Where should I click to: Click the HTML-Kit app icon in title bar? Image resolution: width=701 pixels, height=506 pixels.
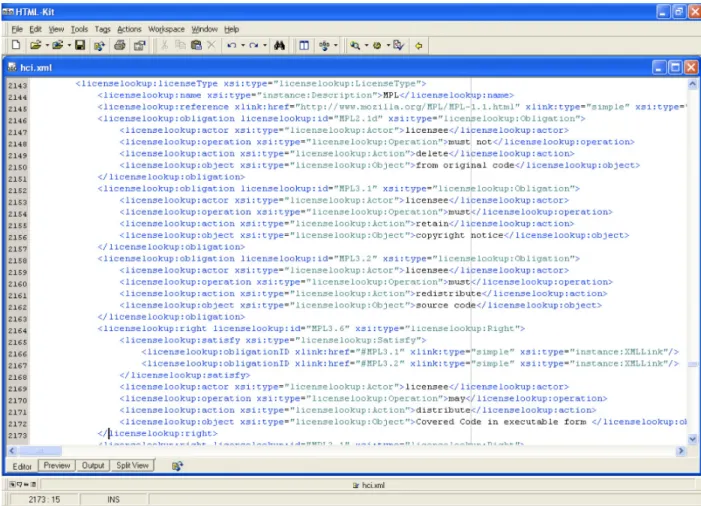coord(8,12)
